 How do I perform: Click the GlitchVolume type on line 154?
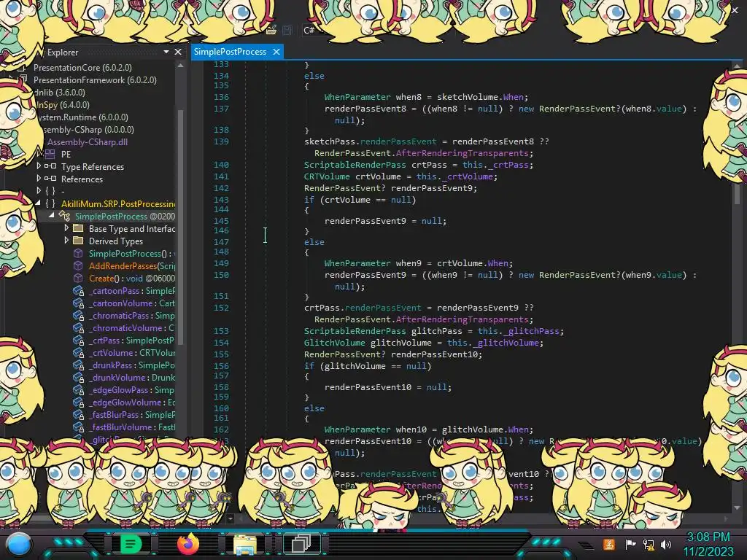click(x=334, y=343)
